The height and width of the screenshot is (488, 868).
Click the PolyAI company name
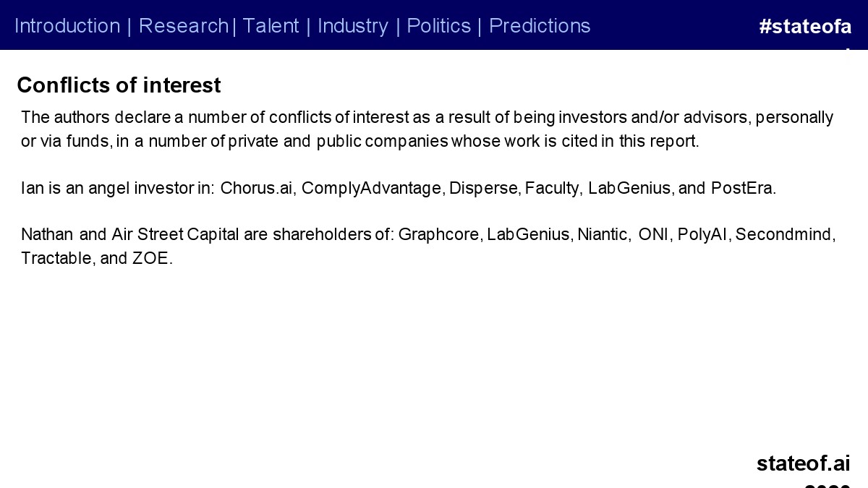coord(702,235)
